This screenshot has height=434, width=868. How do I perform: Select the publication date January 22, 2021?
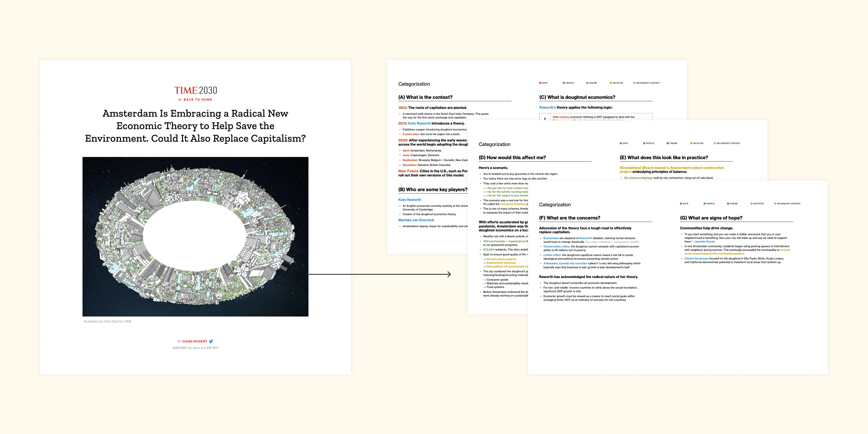(x=195, y=348)
